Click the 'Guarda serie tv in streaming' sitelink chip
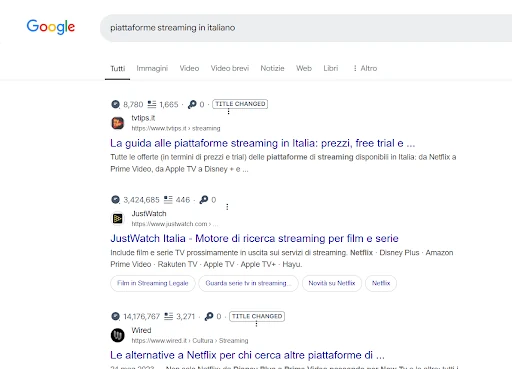Viewport: 512px width, 369px height. pyautogui.click(x=248, y=283)
